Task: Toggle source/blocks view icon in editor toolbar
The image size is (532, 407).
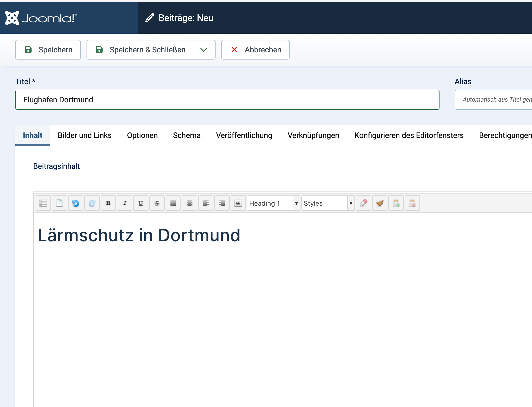Action: pos(43,203)
